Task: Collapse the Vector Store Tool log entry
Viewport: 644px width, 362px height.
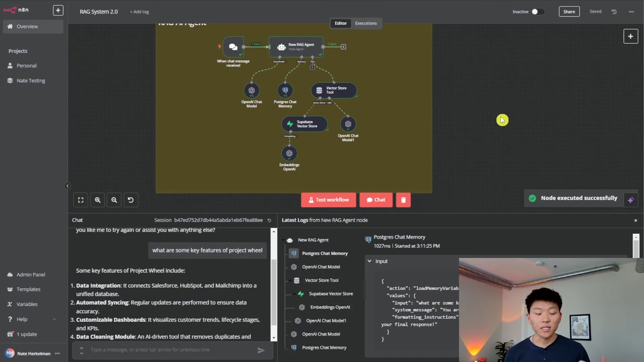Action: tap(290, 280)
